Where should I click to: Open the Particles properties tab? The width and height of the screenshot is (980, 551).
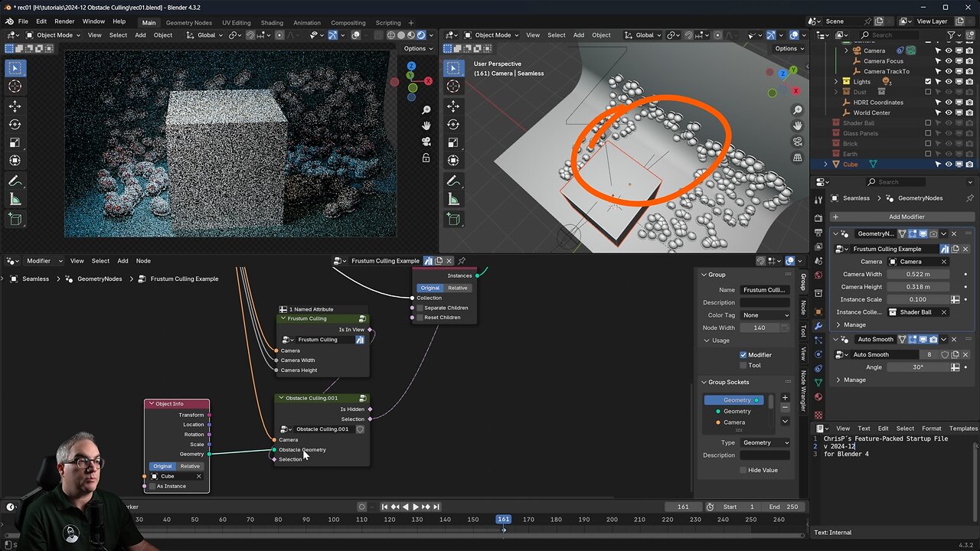pos(818,341)
